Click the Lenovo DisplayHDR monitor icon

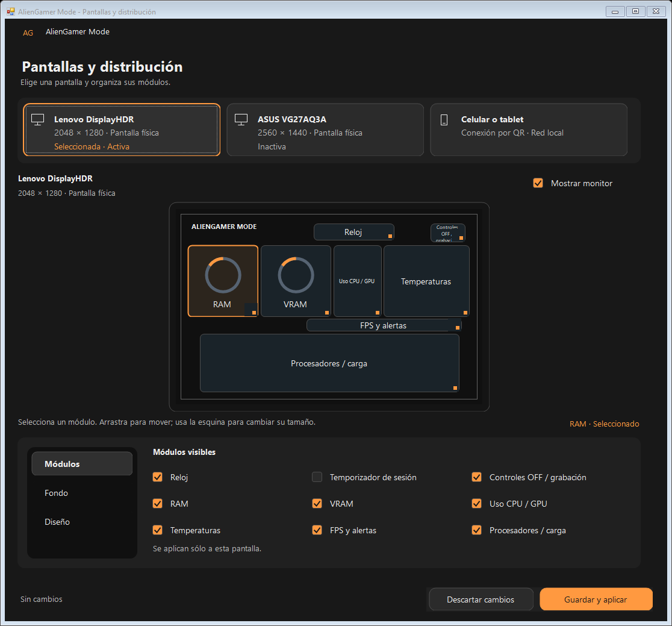click(38, 120)
